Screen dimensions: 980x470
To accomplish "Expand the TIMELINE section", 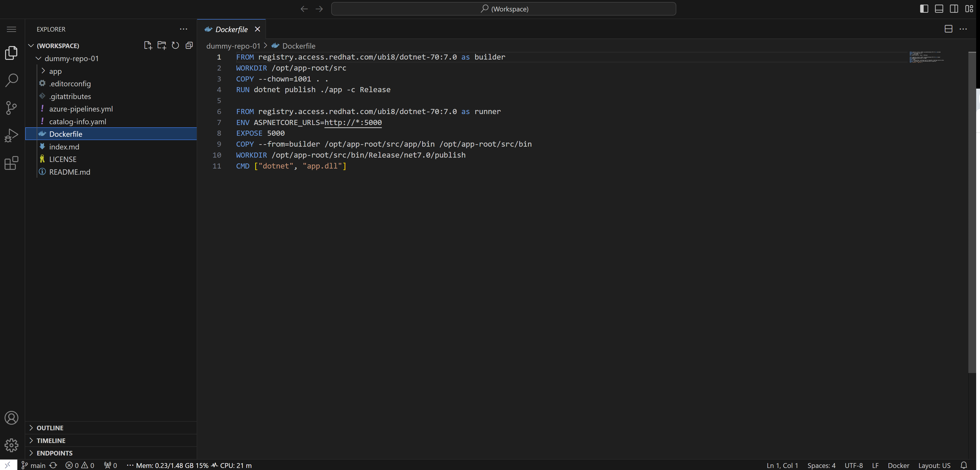I will pyautogui.click(x=51, y=440).
